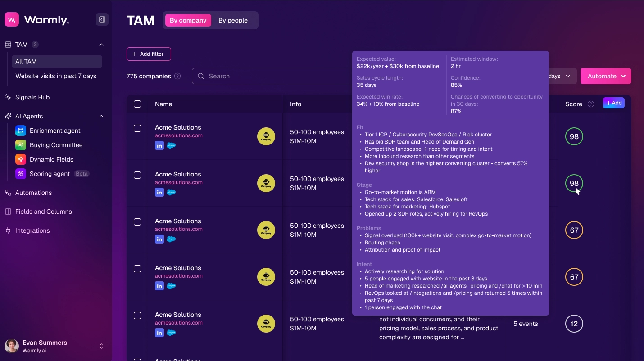Image resolution: width=644 pixels, height=361 pixels.
Task: Click the search magnifier icon
Action: point(201,76)
